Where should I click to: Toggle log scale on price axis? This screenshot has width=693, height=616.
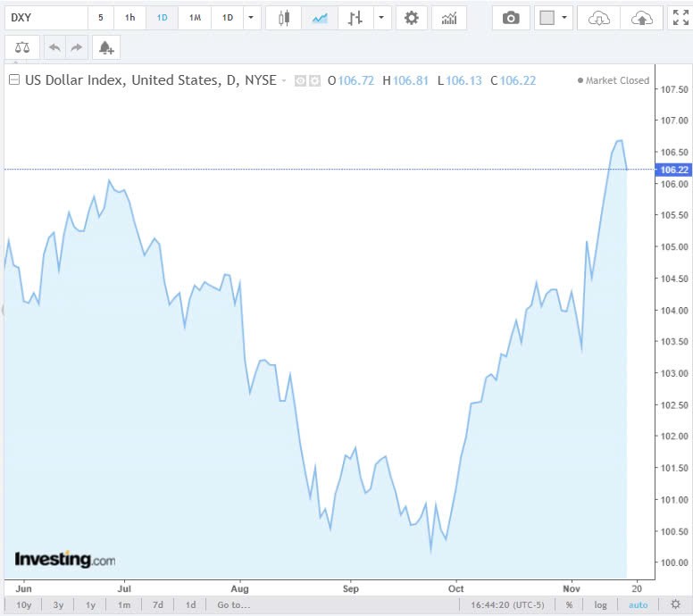click(601, 604)
